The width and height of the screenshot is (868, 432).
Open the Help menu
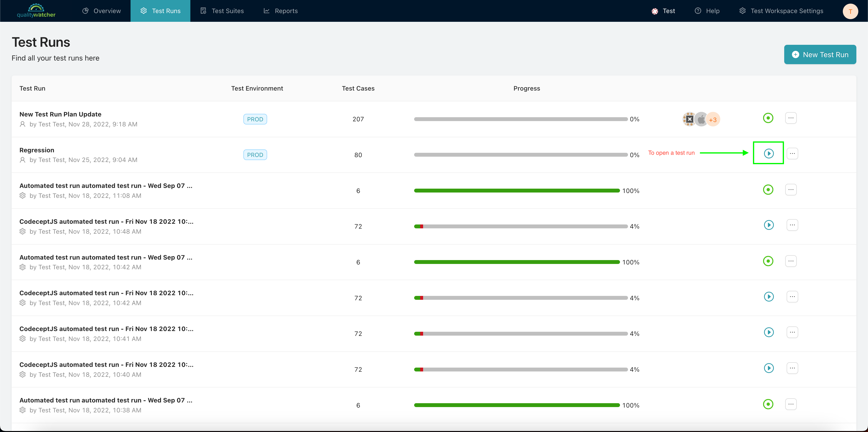[707, 11]
